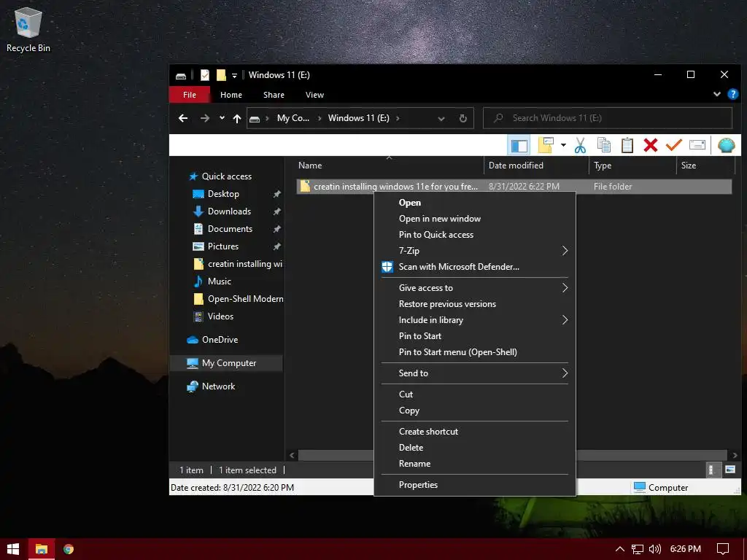This screenshot has height=560, width=747.
Task: Open Pictures in the sidebar
Action: [x=223, y=246]
